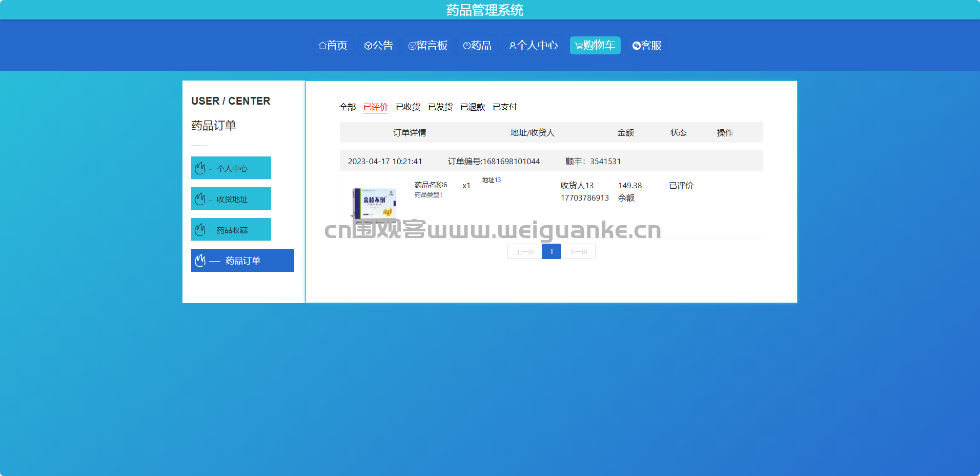Click recipient phone 17703786913
This screenshot has height=476, width=980.
[x=585, y=197]
